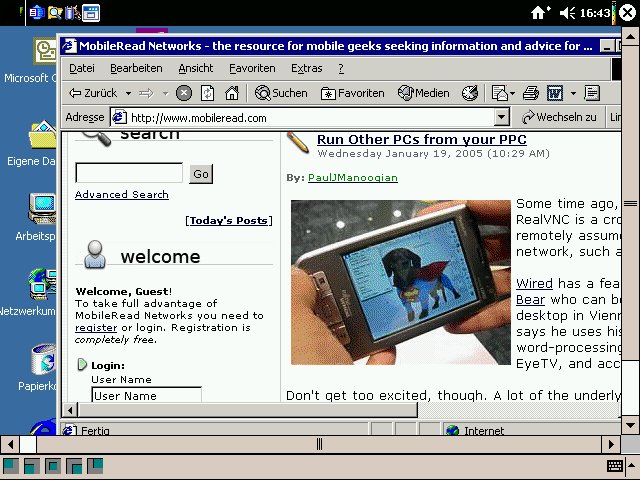Viewport: 640px width, 480px height.
Task: Click the window app icon in top bar
Action: (x=91, y=13)
